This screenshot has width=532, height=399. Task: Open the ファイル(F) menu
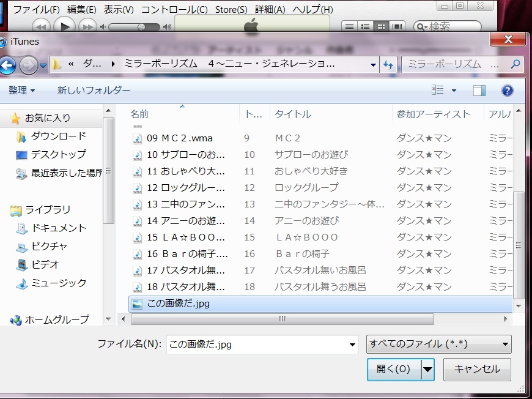pyautogui.click(x=36, y=10)
